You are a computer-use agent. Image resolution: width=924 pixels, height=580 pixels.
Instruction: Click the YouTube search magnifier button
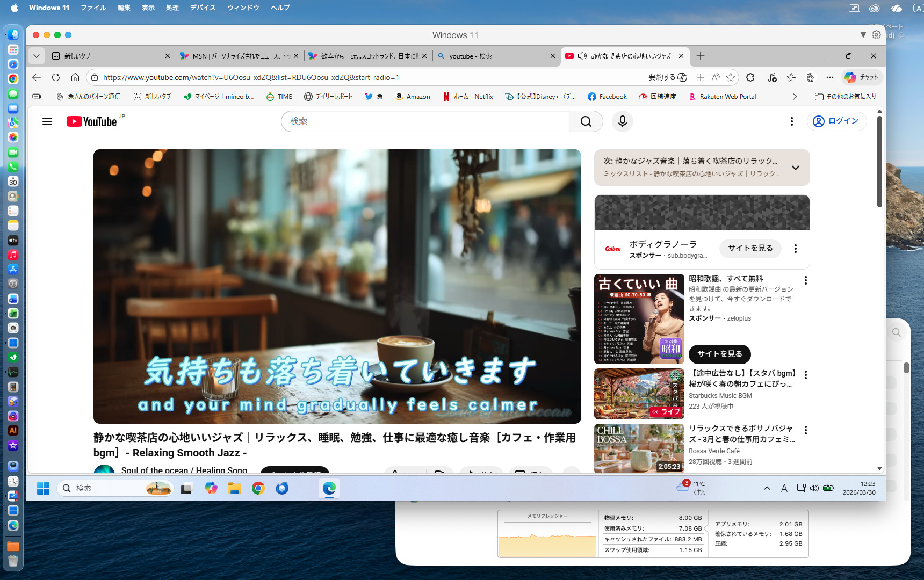tap(586, 121)
